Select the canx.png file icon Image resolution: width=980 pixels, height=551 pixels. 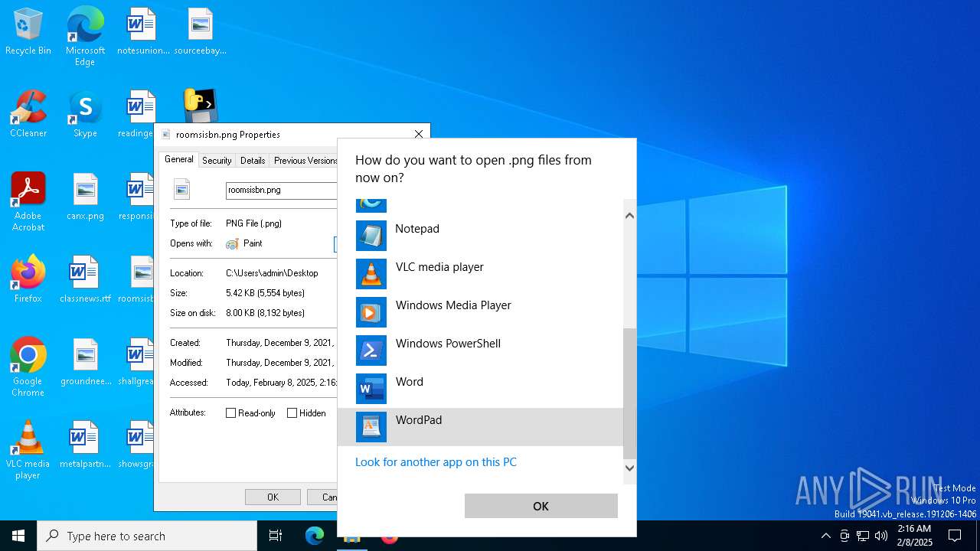click(x=85, y=197)
